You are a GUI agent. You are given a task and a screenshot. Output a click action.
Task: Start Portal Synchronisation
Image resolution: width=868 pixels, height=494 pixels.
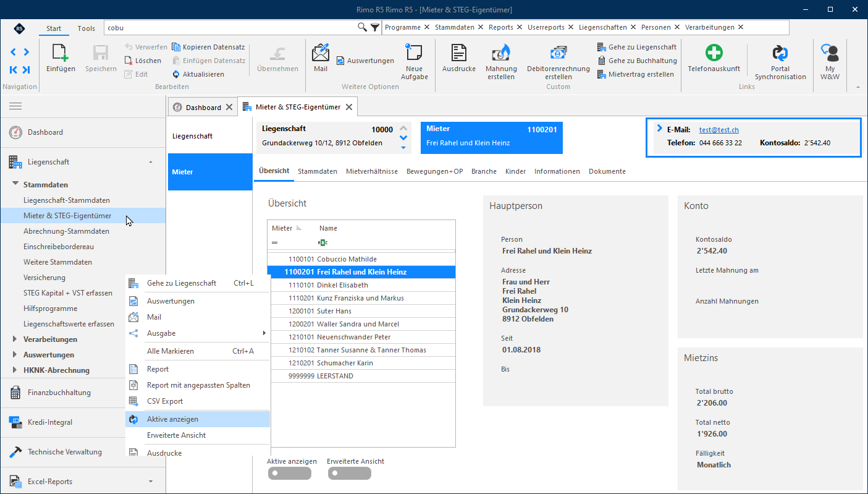coord(780,62)
